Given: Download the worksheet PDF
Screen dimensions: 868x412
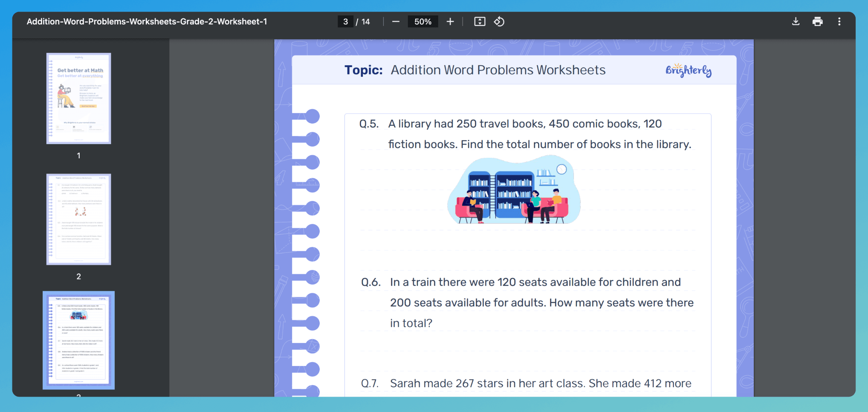Looking at the screenshot, I should (795, 21).
